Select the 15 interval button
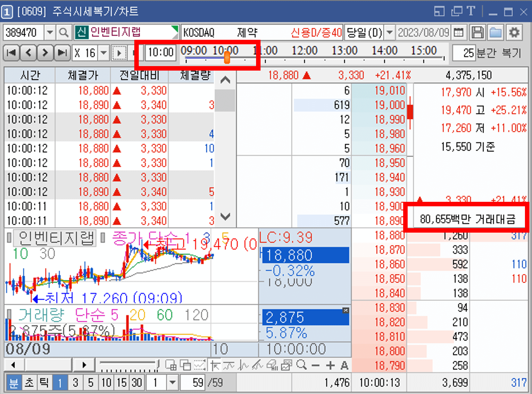Image resolution: width=532 pixels, height=394 pixels. point(122,382)
